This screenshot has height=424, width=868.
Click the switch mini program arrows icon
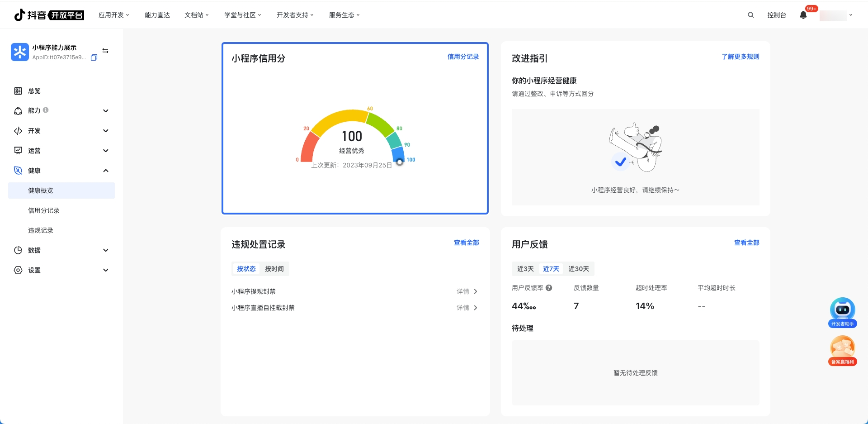[x=105, y=51]
